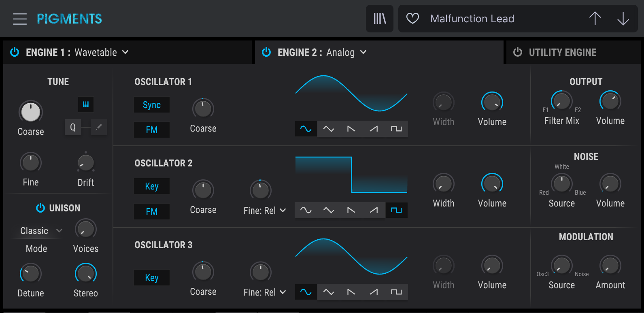Open Oscillator 3 Fine: Rel dropdown
The image size is (644, 313).
(x=265, y=292)
